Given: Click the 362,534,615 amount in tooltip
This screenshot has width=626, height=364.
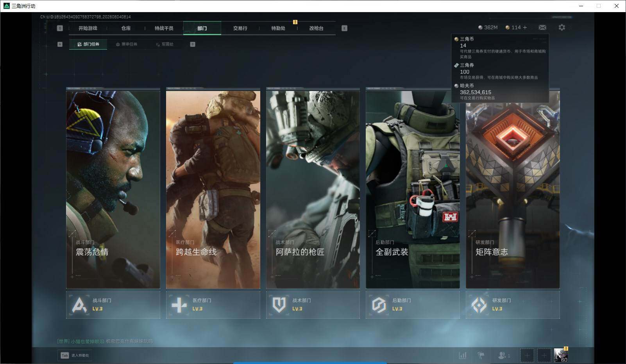Looking at the screenshot, I should [x=476, y=92].
